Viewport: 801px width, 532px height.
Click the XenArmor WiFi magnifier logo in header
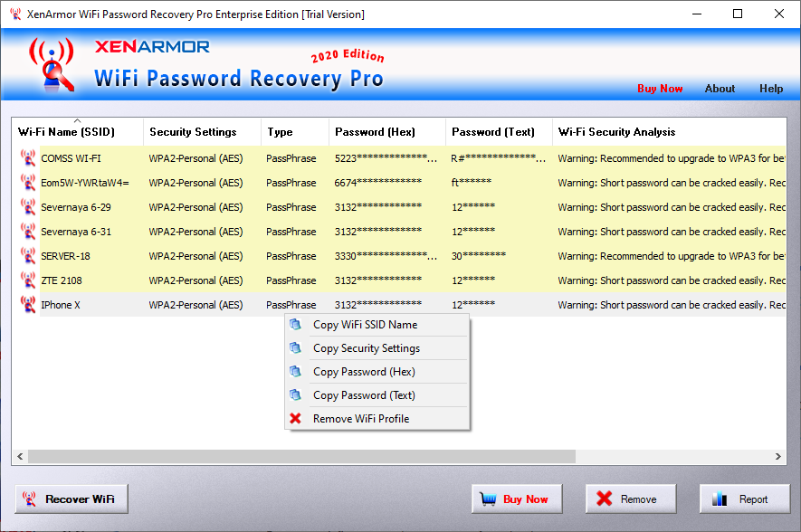51,65
